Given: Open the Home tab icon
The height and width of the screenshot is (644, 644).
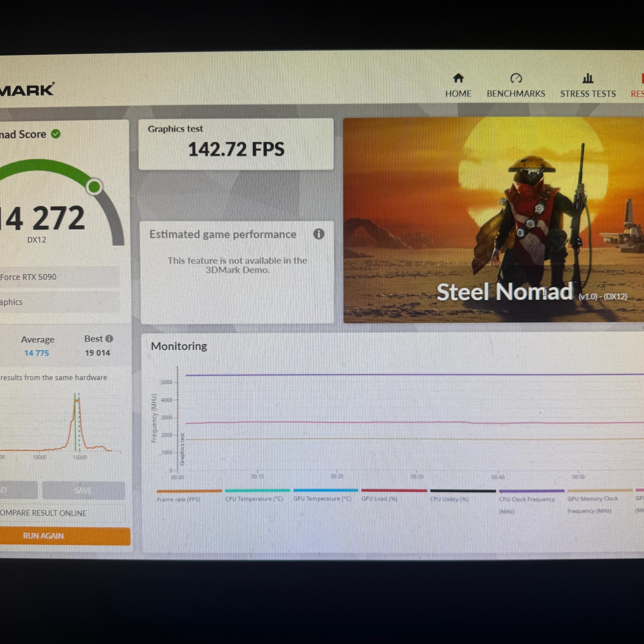Looking at the screenshot, I should pyautogui.click(x=458, y=78).
